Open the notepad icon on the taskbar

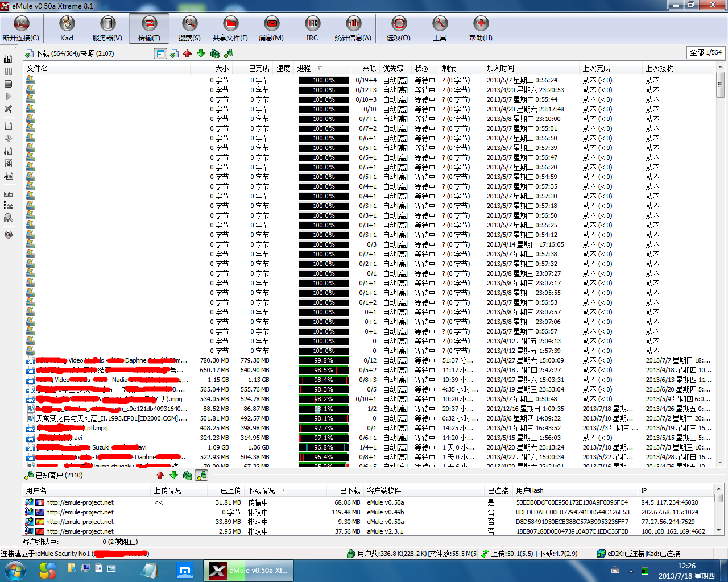150,570
